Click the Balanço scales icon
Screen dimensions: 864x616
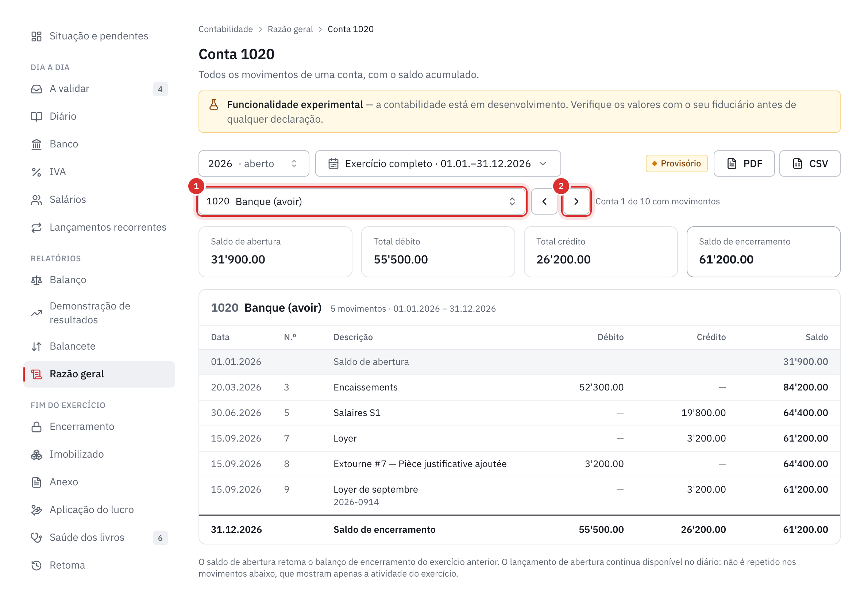(36, 280)
